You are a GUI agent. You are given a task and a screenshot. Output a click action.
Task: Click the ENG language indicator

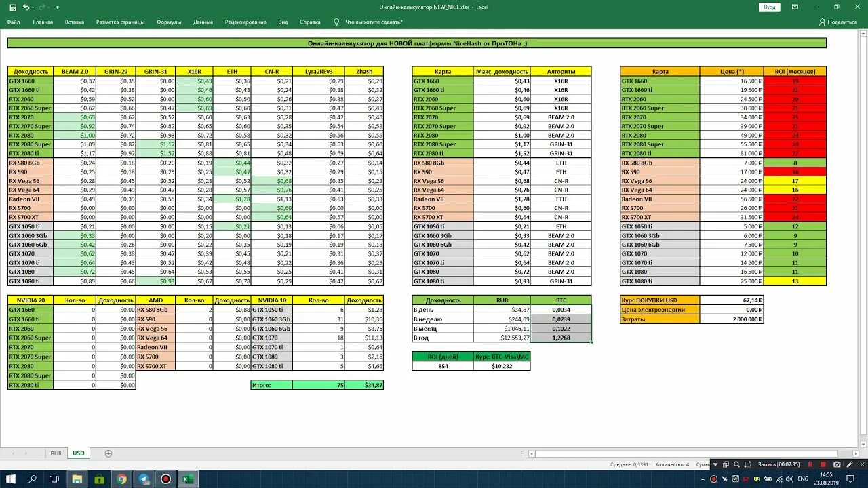point(802,479)
